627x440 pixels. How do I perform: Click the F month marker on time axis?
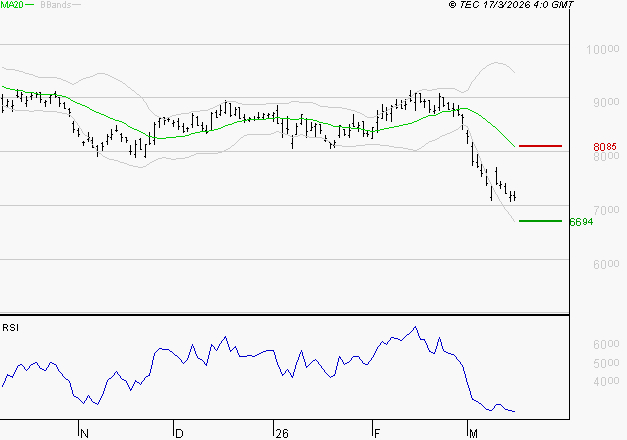(x=377, y=434)
